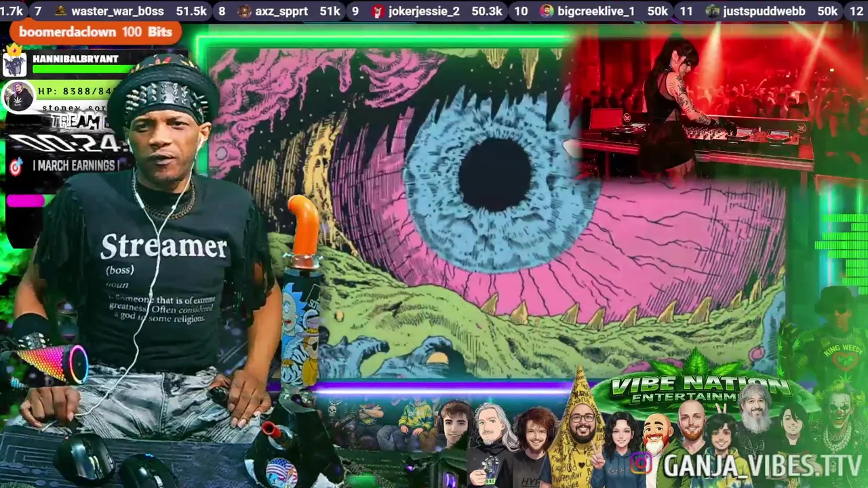Click the Instagram icon beside GANJA_VIBES.TTV
The image size is (868, 488).
(640, 464)
